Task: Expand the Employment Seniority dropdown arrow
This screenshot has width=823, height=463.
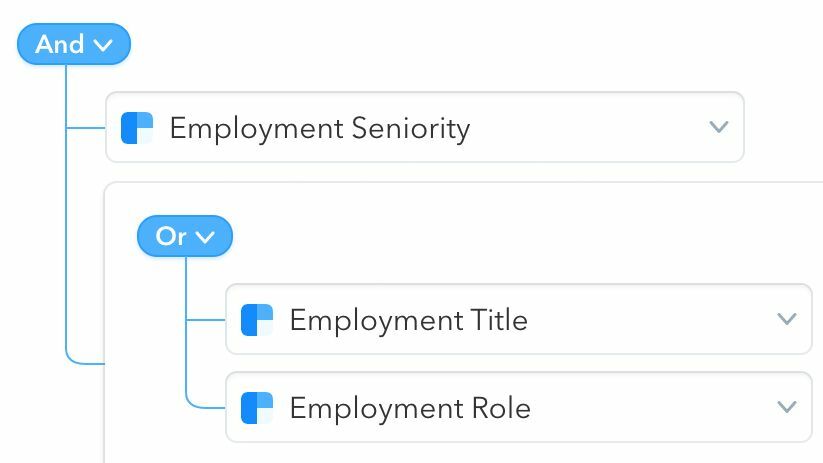Action: [718, 127]
